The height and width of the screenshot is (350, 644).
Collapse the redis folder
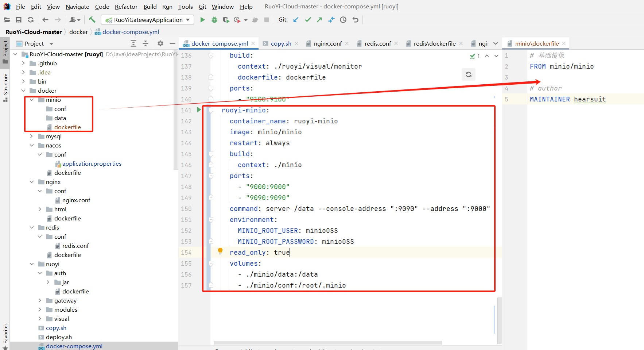(x=32, y=227)
